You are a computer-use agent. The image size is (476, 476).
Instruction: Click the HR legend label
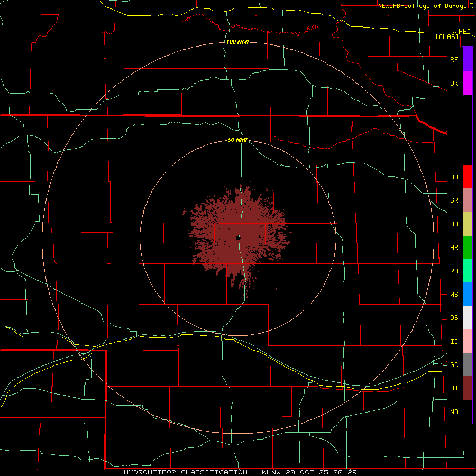pos(454,248)
